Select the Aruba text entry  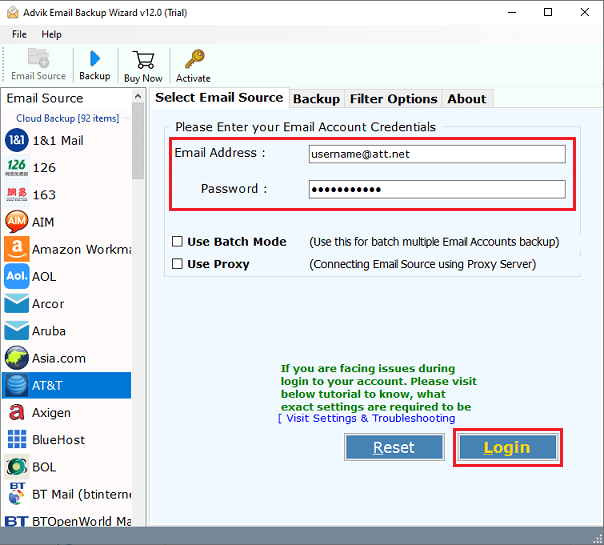click(49, 331)
